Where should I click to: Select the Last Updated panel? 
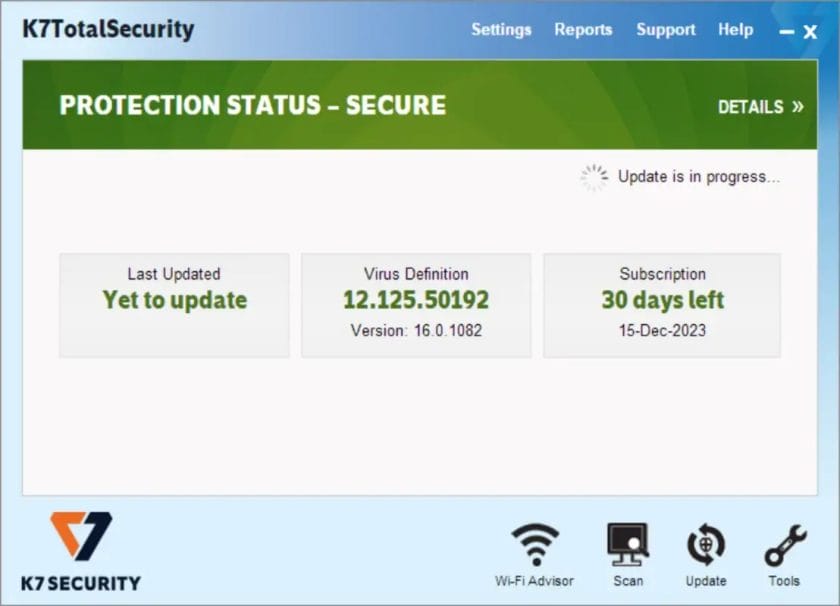point(173,304)
